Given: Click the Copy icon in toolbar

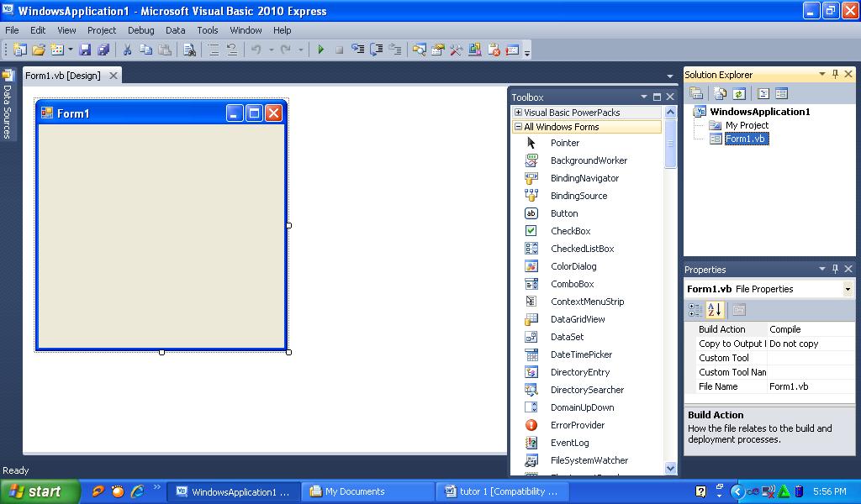Looking at the screenshot, I should click(145, 50).
